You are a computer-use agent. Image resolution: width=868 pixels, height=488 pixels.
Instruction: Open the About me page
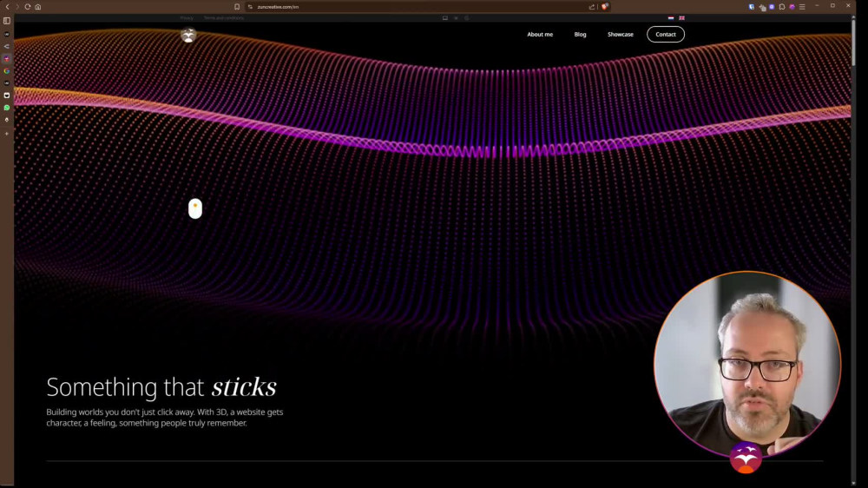(540, 35)
